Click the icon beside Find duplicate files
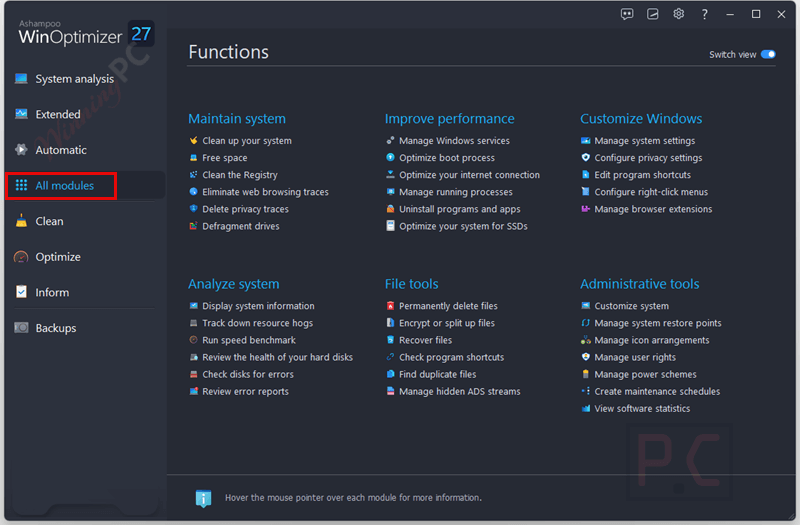The image size is (800, 525). (390, 374)
